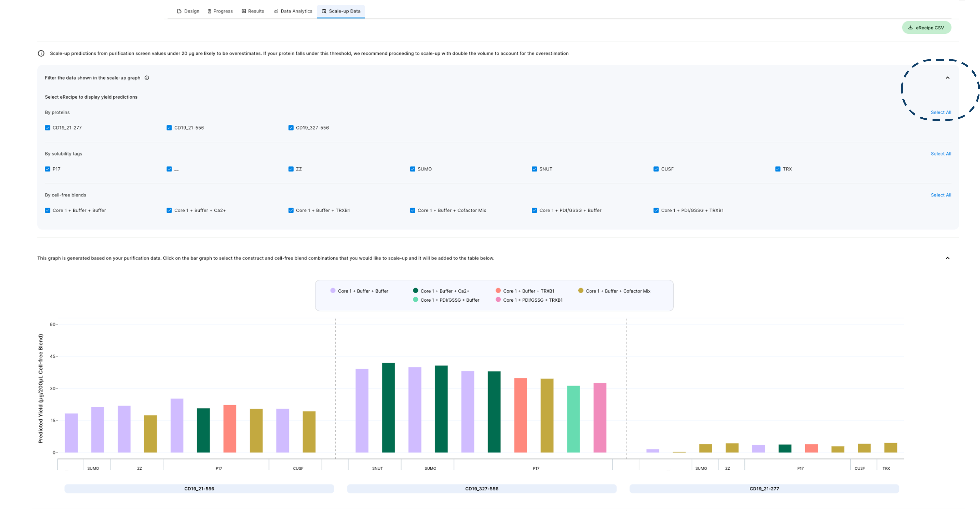980x509 pixels.
Task: Click the info icon beside filter heading
Action: pos(147,78)
